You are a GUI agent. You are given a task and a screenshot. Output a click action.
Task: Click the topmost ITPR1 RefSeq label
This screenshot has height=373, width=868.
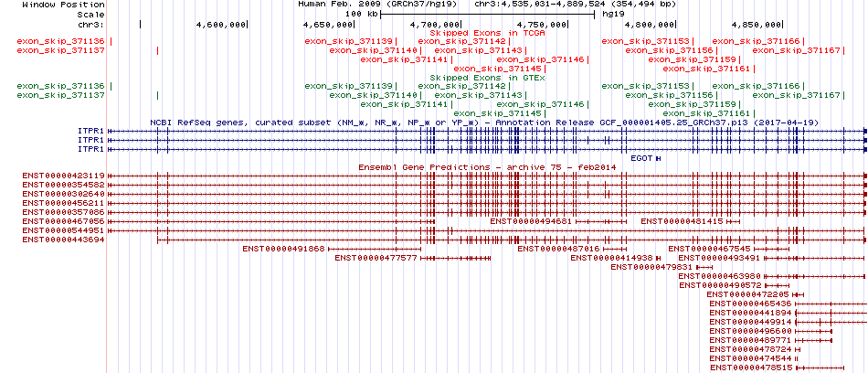tap(91, 131)
